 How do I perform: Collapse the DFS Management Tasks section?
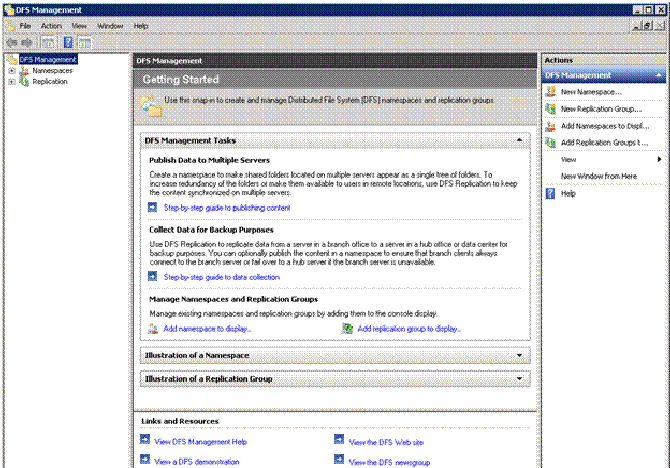point(519,140)
